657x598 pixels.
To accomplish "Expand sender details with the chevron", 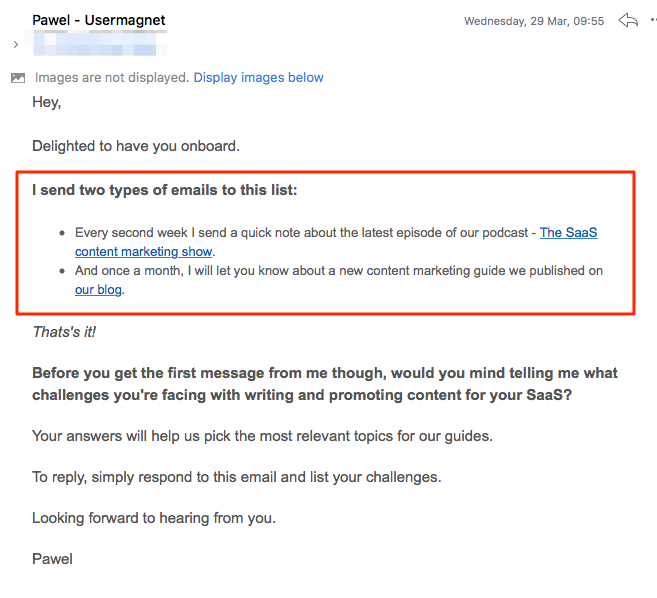I will (16, 44).
